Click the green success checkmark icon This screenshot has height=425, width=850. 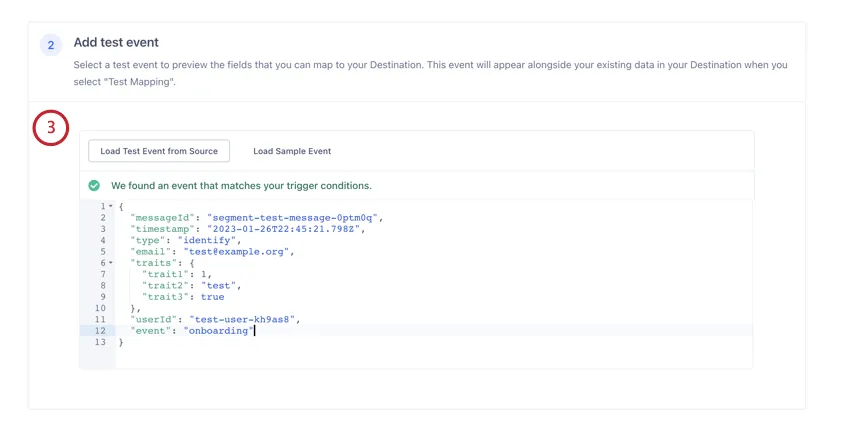point(94,186)
